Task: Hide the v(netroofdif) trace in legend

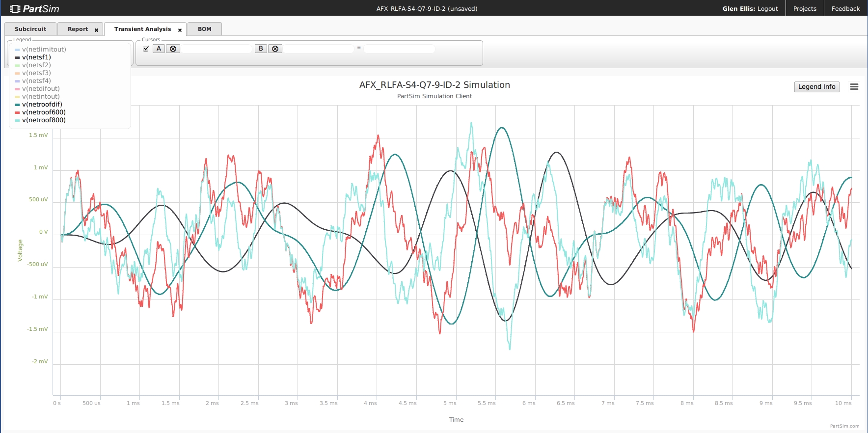Action: (x=42, y=104)
